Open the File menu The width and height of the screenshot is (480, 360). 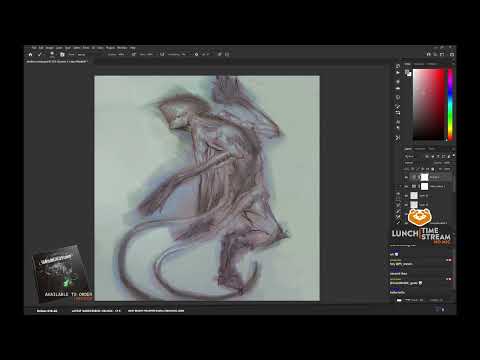34,48
